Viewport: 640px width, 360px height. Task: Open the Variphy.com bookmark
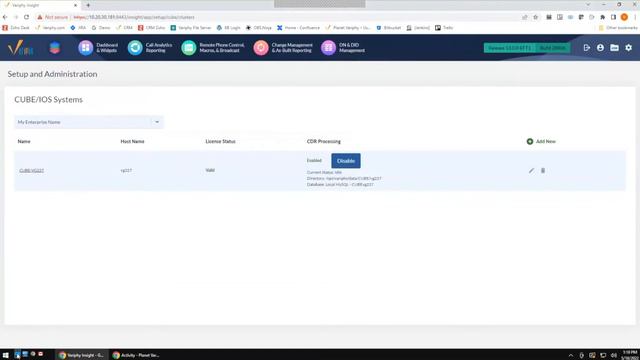[x=50, y=28]
